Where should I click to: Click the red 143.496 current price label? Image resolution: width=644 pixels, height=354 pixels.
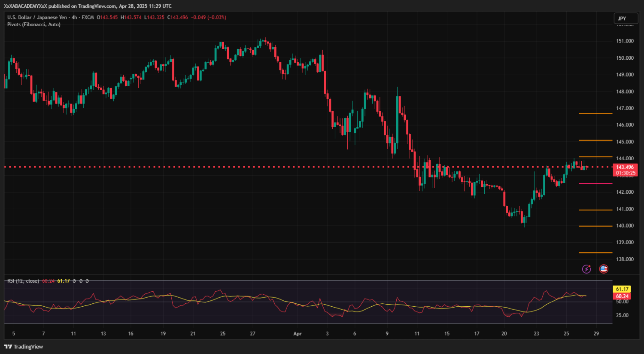coord(625,167)
